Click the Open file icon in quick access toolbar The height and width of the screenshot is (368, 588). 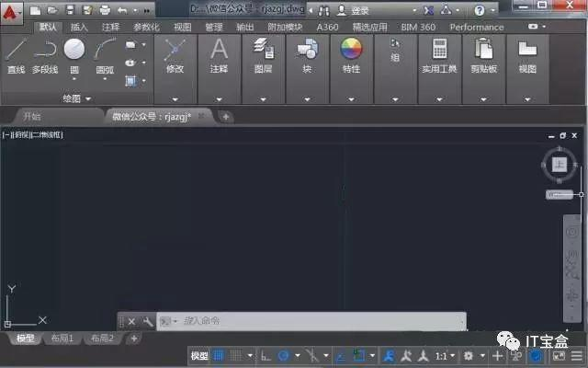click(52, 10)
